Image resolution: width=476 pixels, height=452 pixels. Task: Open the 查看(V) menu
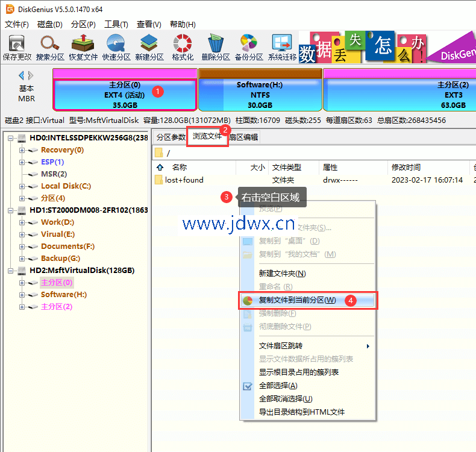point(149,24)
